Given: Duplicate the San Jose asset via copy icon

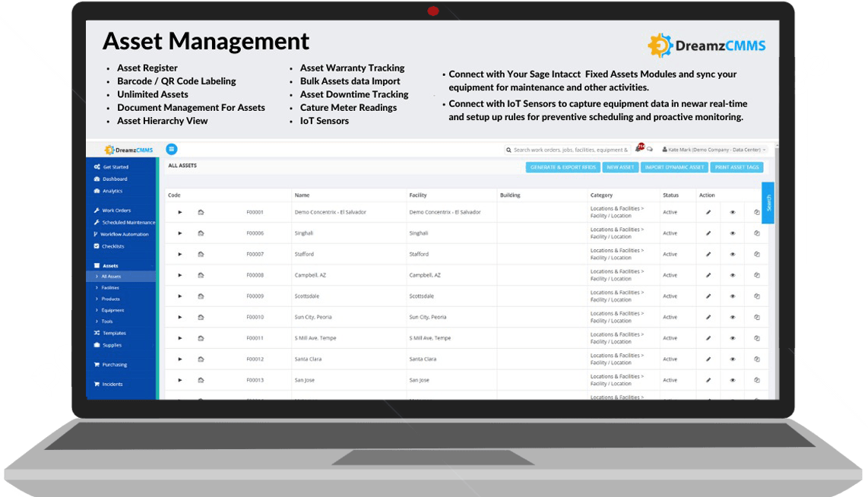Looking at the screenshot, I should click(x=757, y=380).
